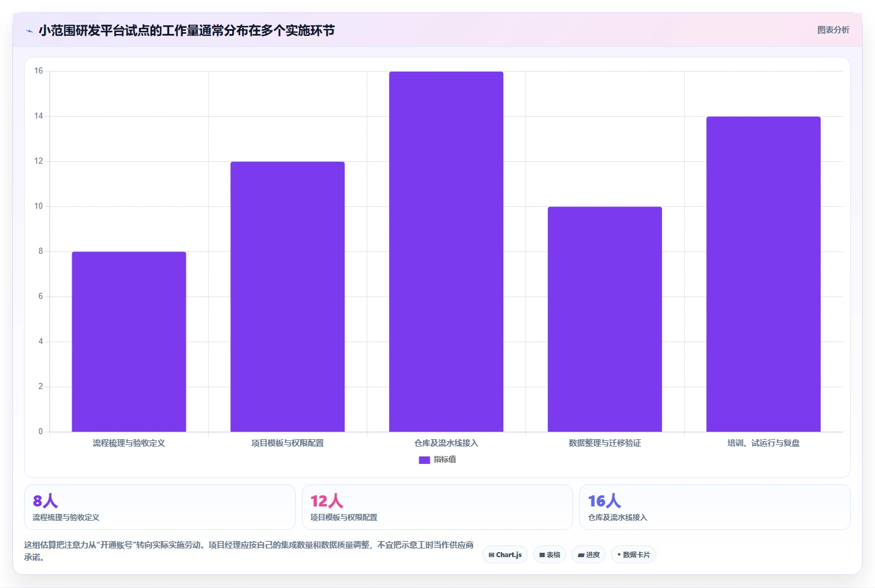The image size is (875, 588).
Task: Click the x-axis label 项目模板与权限配置
Action: coord(288,443)
